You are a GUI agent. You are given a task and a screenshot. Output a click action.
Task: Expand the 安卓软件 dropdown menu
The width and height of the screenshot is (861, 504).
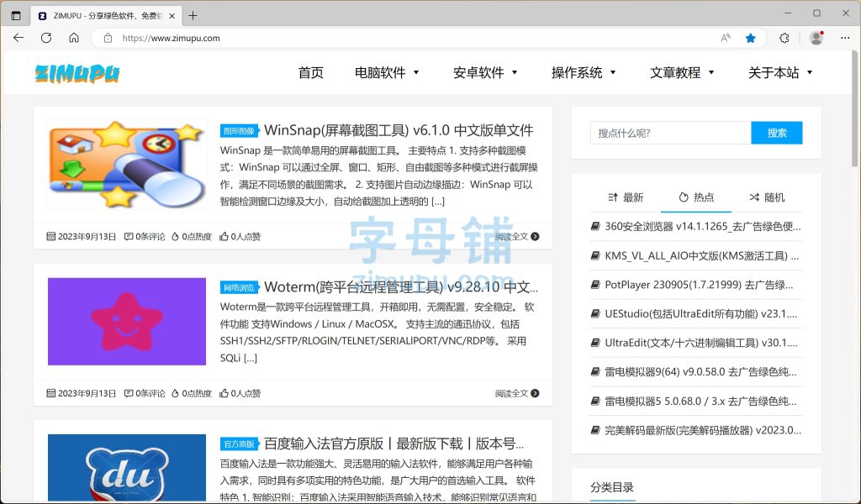[x=485, y=72]
